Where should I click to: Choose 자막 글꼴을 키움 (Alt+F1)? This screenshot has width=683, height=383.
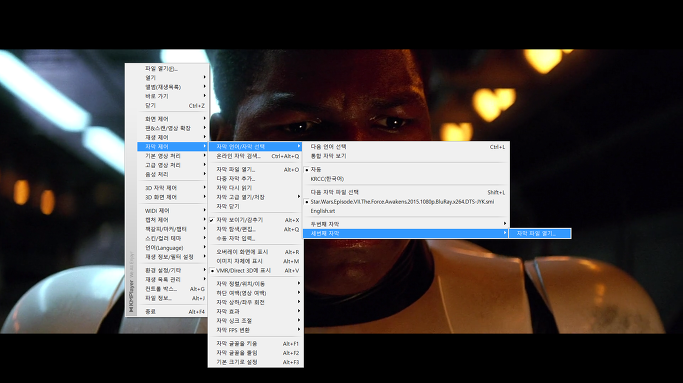coord(256,343)
